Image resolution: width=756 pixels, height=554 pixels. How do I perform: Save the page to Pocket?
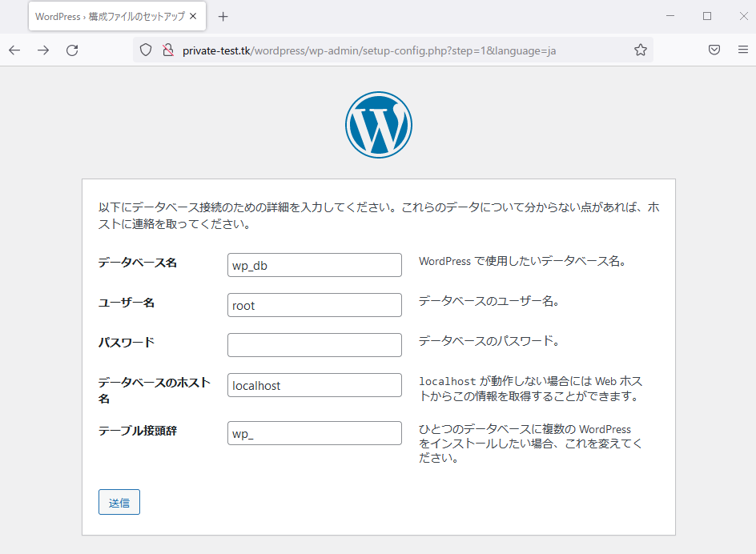[714, 50]
